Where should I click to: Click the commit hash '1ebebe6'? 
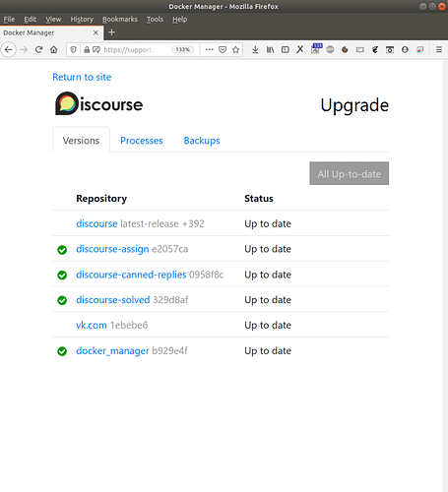[129, 325]
